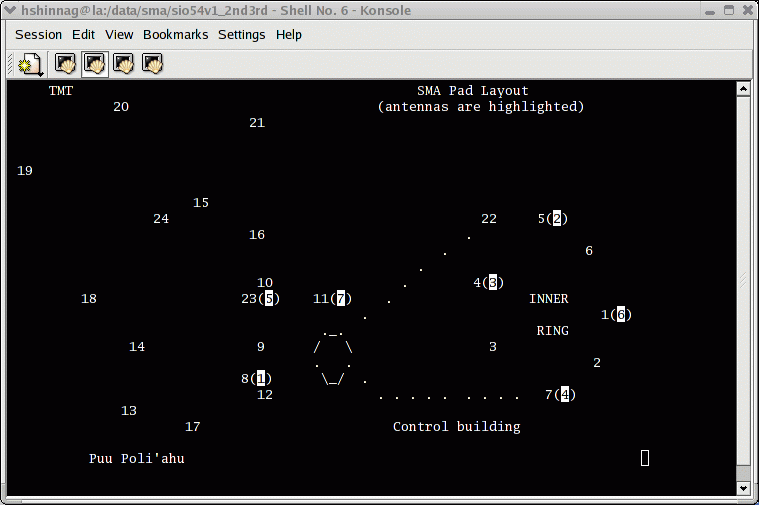The width and height of the screenshot is (759, 505).
Task: Click pad '23(5)' entry
Action: coord(261,299)
